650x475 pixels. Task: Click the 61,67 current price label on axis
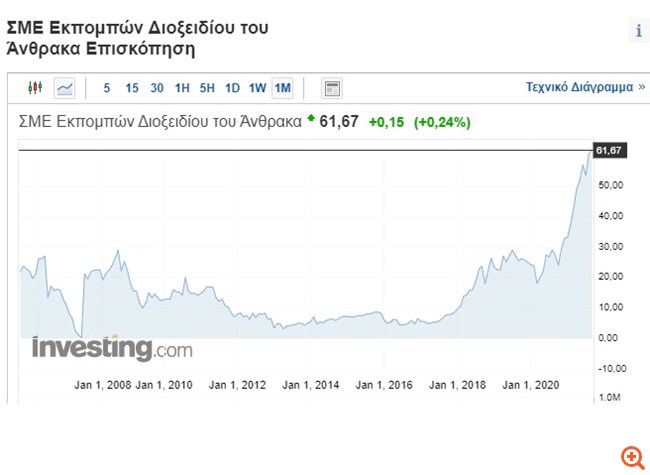pos(608,150)
